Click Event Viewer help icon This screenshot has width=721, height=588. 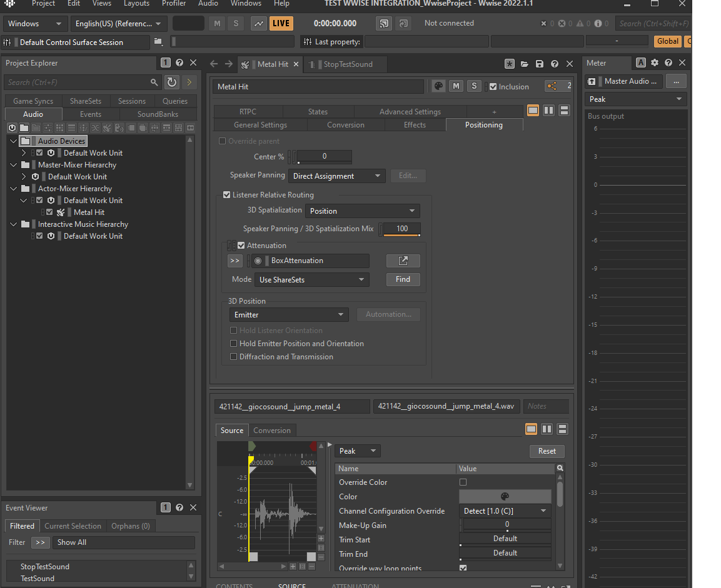tap(179, 507)
